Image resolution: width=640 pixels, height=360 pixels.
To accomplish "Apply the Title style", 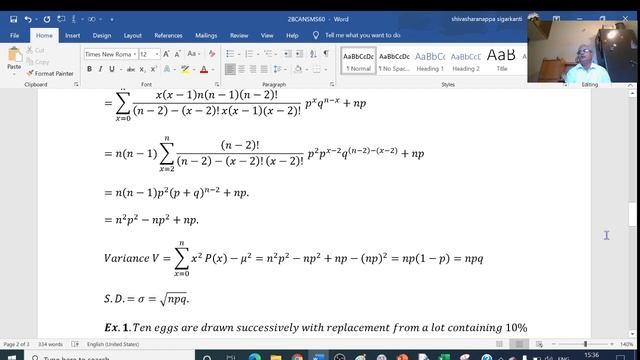I will 502,61.
